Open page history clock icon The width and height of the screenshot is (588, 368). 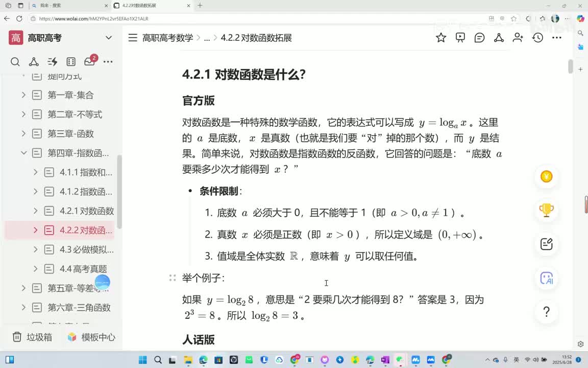(538, 37)
